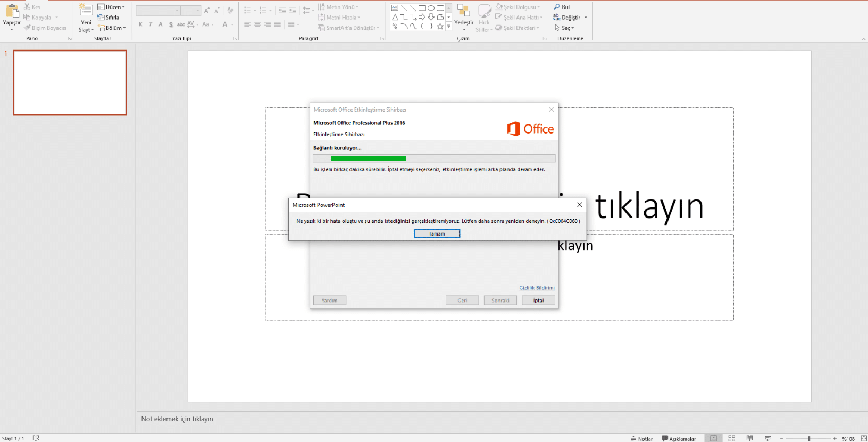Click İptal in the activation wizard
The height and width of the screenshot is (442, 868).
pyautogui.click(x=539, y=301)
